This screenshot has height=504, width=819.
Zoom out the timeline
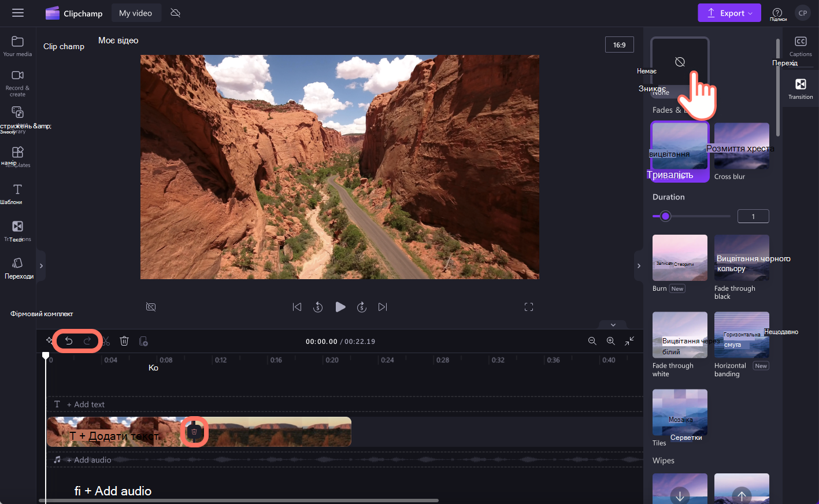tap(592, 341)
